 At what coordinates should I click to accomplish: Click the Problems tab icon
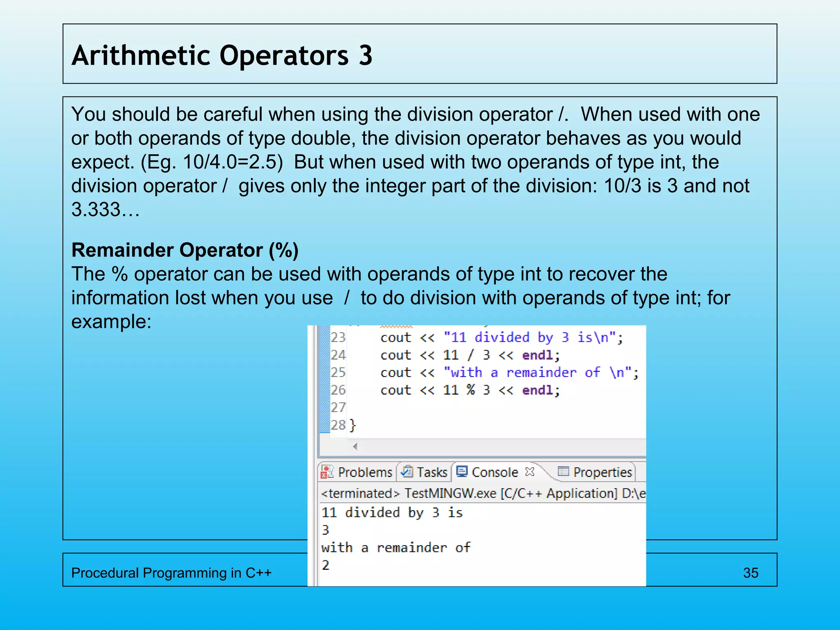point(327,472)
